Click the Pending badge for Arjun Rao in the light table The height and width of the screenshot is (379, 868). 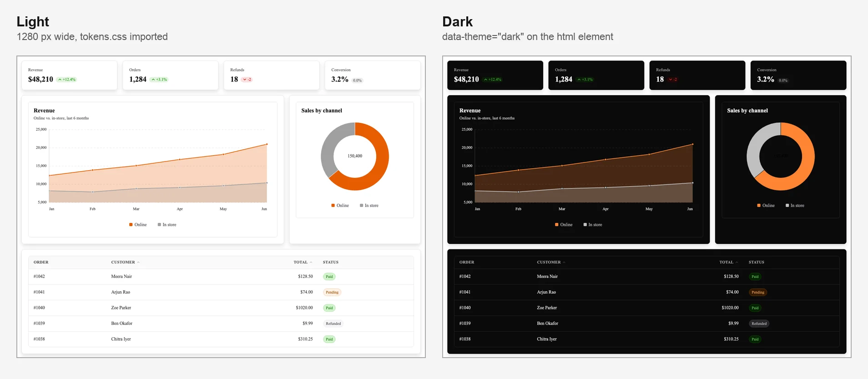coord(332,293)
